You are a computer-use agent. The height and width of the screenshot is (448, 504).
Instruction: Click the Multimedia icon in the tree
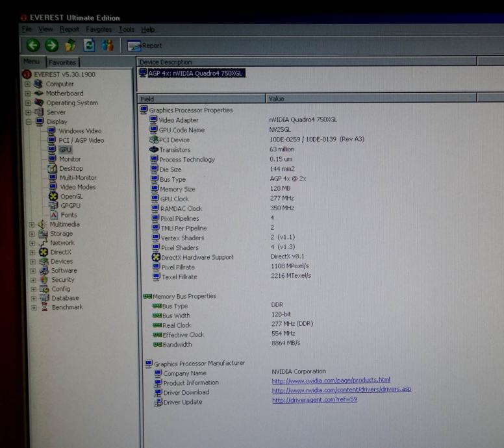pyautogui.click(x=42, y=224)
